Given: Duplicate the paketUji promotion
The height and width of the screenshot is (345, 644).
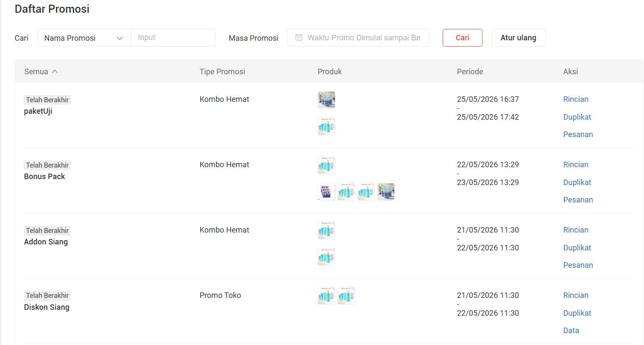Looking at the screenshot, I should 577,117.
